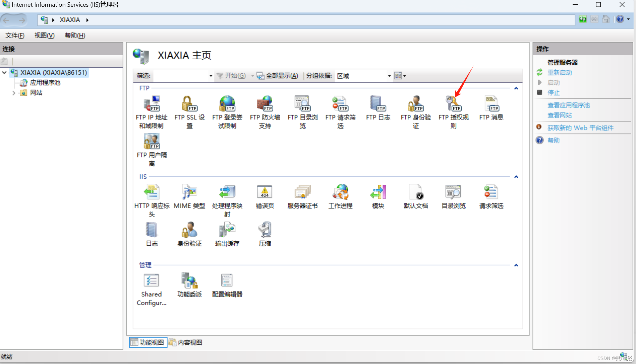
Task: Open 默认文档 feature
Action: coord(416,196)
